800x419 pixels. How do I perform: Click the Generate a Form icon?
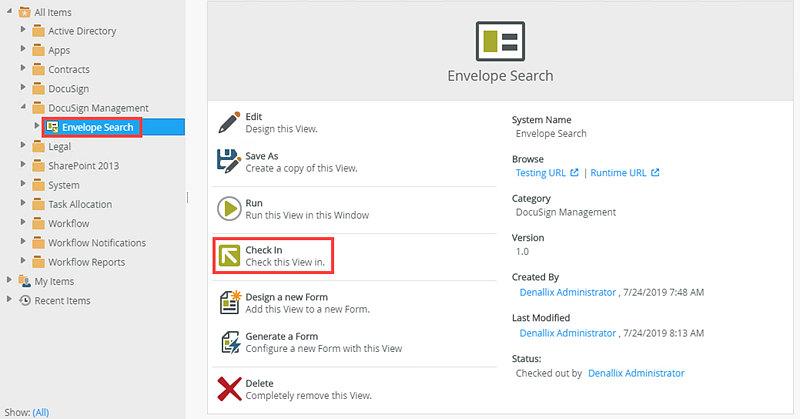[x=230, y=342]
